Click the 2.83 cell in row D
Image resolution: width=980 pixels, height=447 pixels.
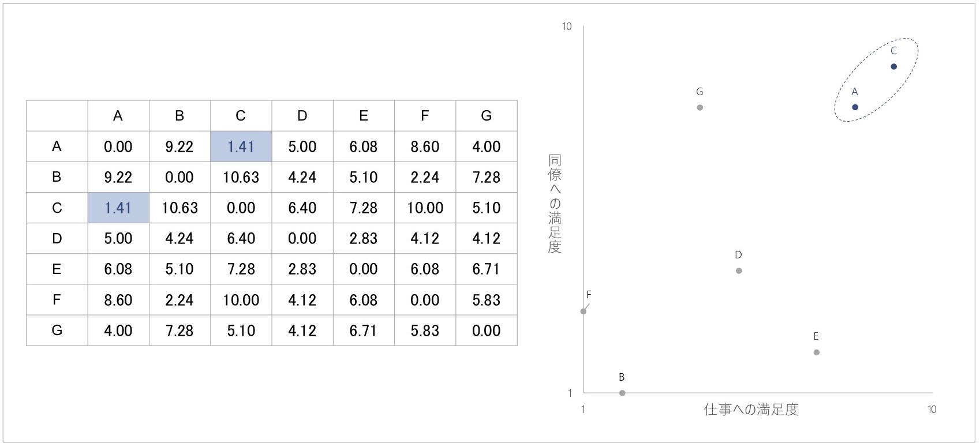click(x=364, y=238)
